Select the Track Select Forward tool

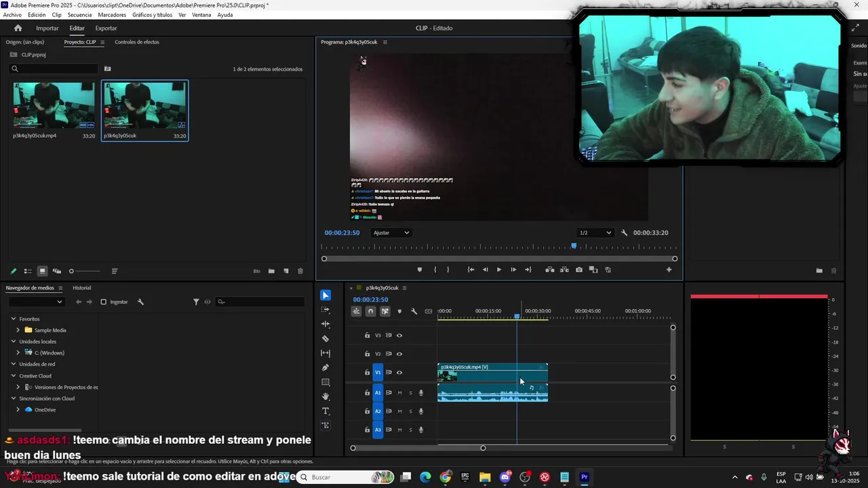coord(325,310)
